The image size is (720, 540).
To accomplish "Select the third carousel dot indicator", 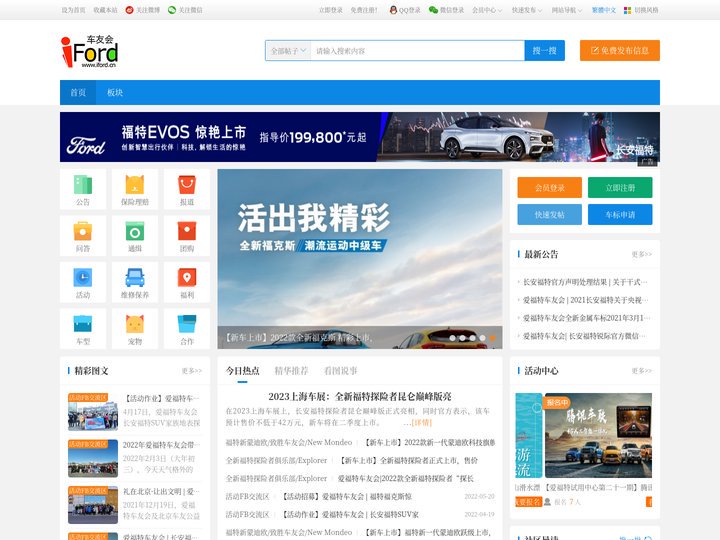I will pos(472,338).
